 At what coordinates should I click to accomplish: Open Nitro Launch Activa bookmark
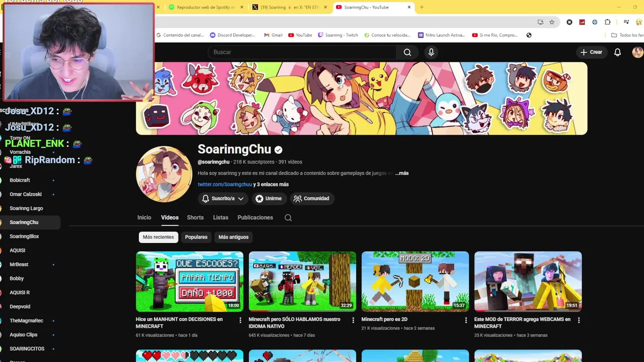[441, 35]
